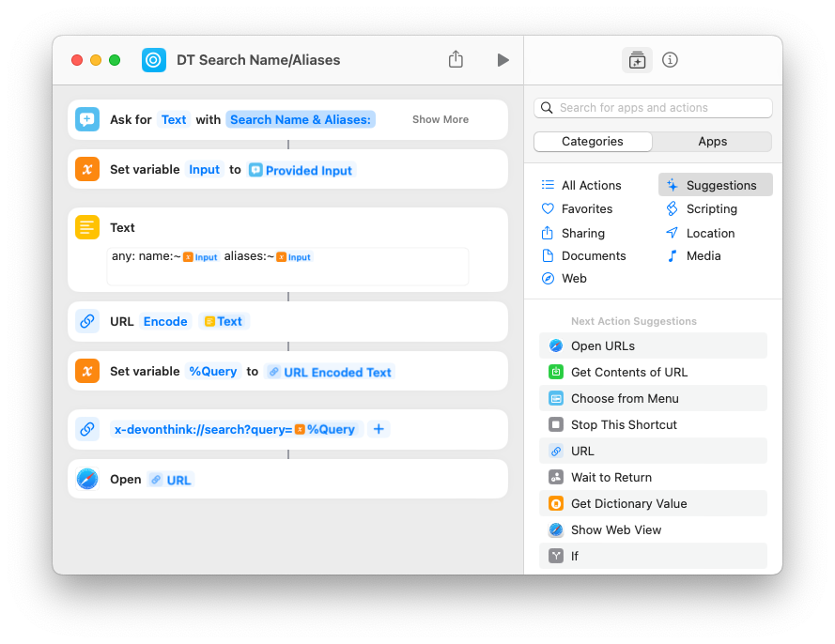
Task: Run the shortcut with play button
Action: tap(503, 60)
